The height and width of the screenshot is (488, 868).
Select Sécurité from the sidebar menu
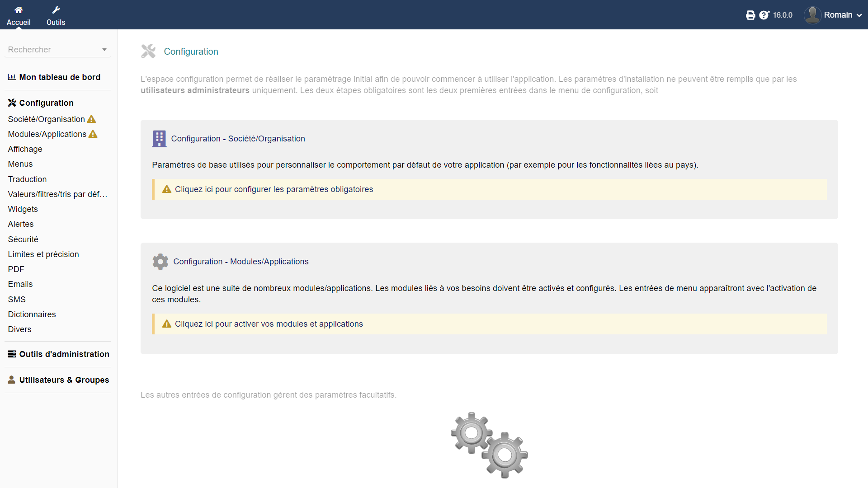[x=23, y=238]
